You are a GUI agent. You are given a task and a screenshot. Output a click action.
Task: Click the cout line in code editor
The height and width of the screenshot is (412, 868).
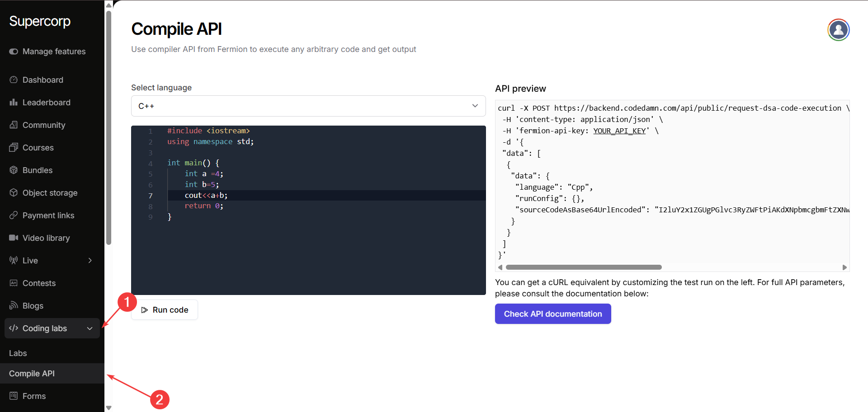point(206,195)
